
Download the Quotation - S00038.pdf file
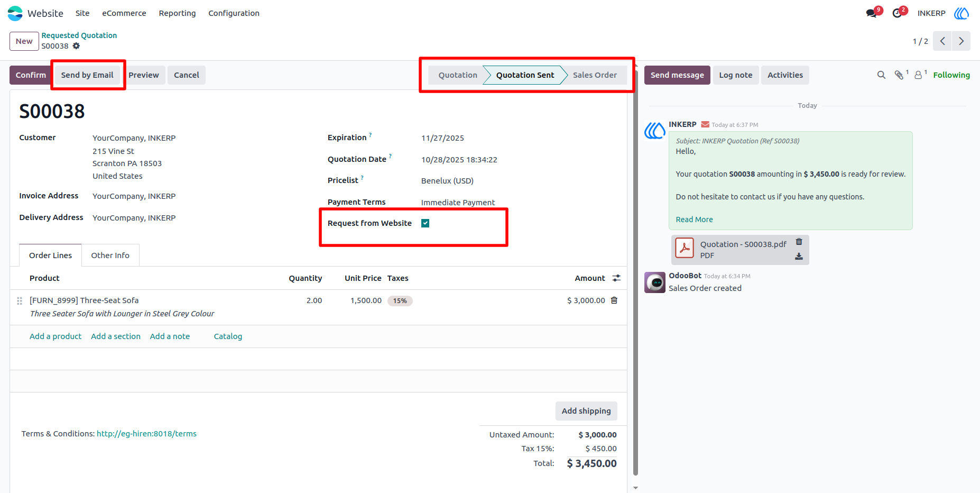click(x=799, y=256)
